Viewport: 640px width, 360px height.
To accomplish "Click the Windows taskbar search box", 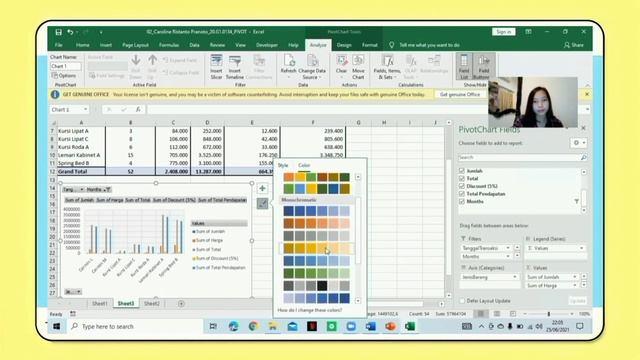I will (135, 327).
